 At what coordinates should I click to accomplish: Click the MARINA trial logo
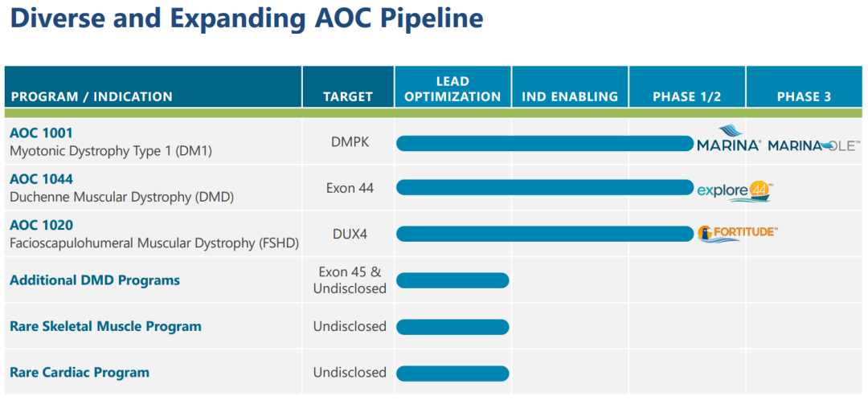tap(729, 140)
